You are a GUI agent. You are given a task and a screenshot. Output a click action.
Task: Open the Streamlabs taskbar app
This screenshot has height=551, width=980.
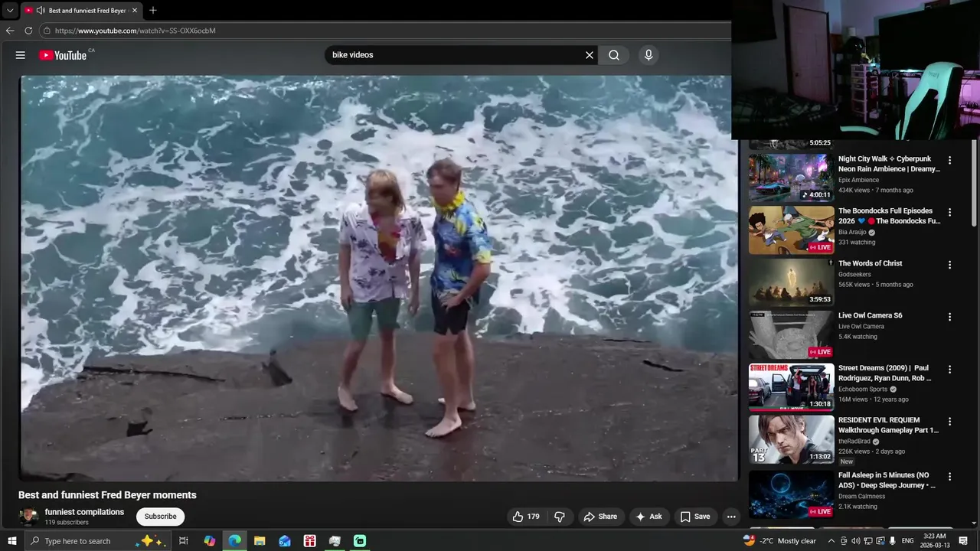[x=360, y=541]
